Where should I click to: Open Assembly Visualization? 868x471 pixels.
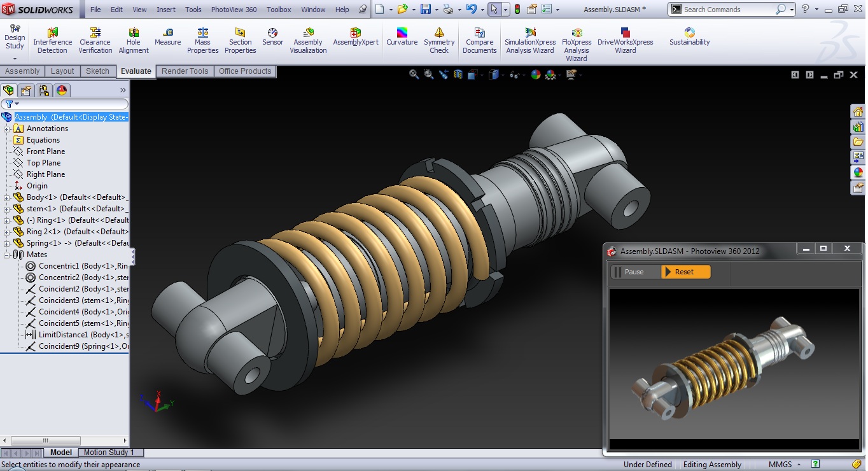[x=309, y=41]
